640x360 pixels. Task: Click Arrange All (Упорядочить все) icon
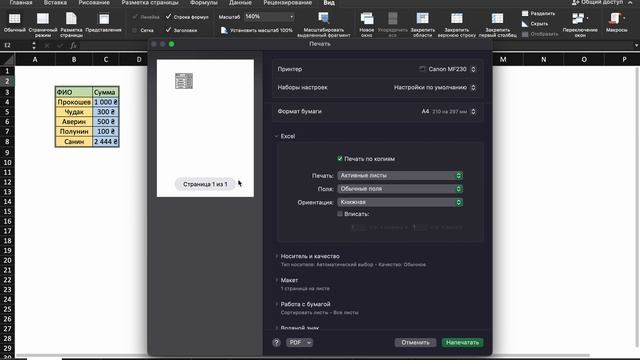pos(393,19)
